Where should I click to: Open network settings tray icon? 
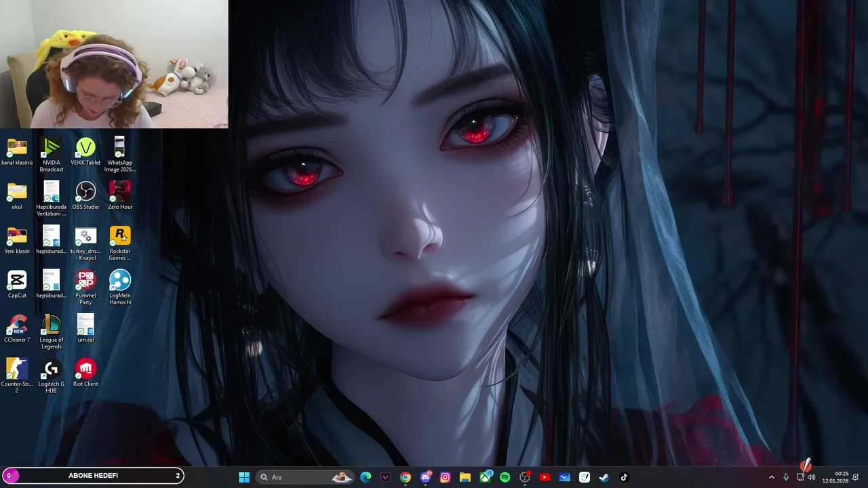(800, 477)
